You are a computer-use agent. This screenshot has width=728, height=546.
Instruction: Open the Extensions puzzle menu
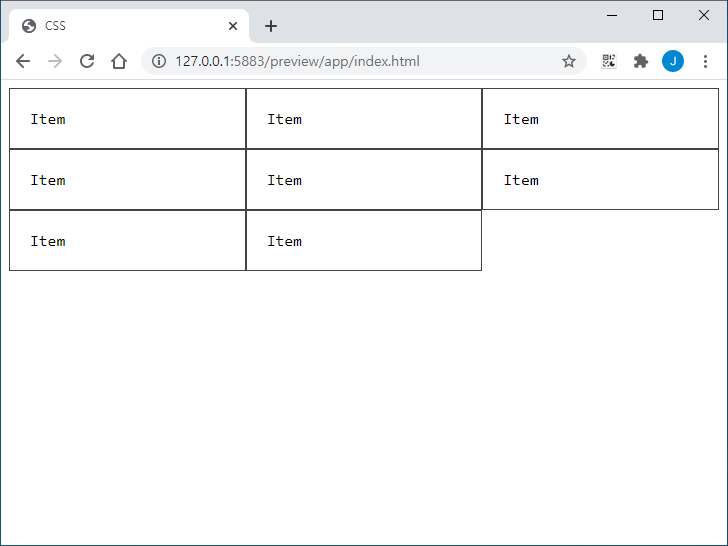pos(641,61)
